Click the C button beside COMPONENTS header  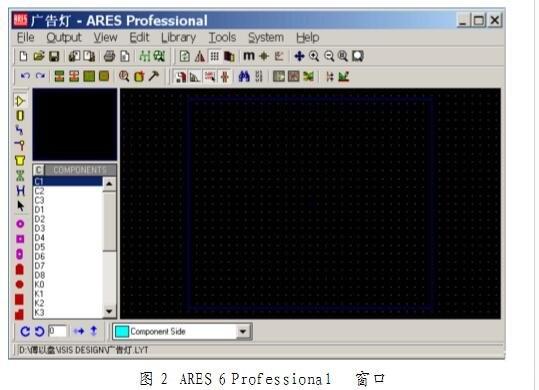(38, 170)
